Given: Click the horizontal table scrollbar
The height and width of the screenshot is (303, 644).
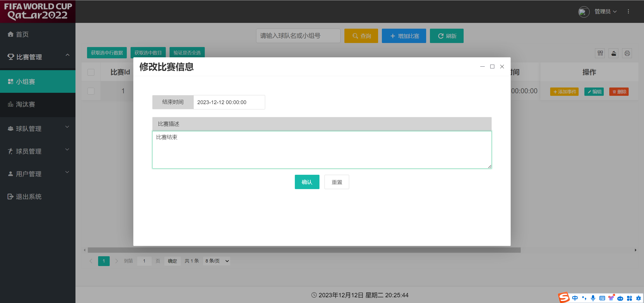Looking at the screenshot, I should pyautogui.click(x=304, y=250).
